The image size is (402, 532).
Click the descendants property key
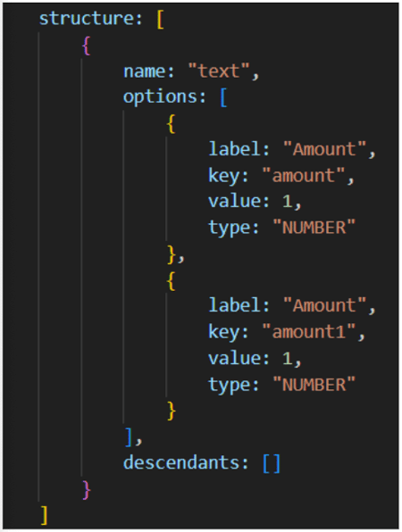point(181,462)
